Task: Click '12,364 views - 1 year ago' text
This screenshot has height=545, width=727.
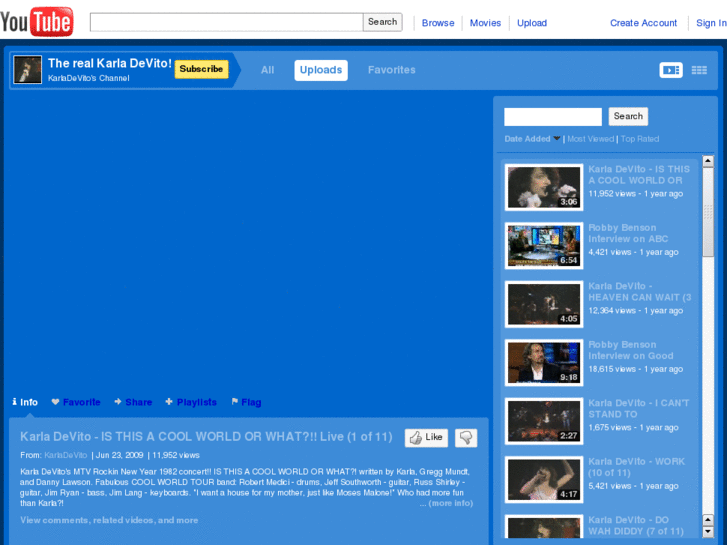Action: click(x=635, y=310)
